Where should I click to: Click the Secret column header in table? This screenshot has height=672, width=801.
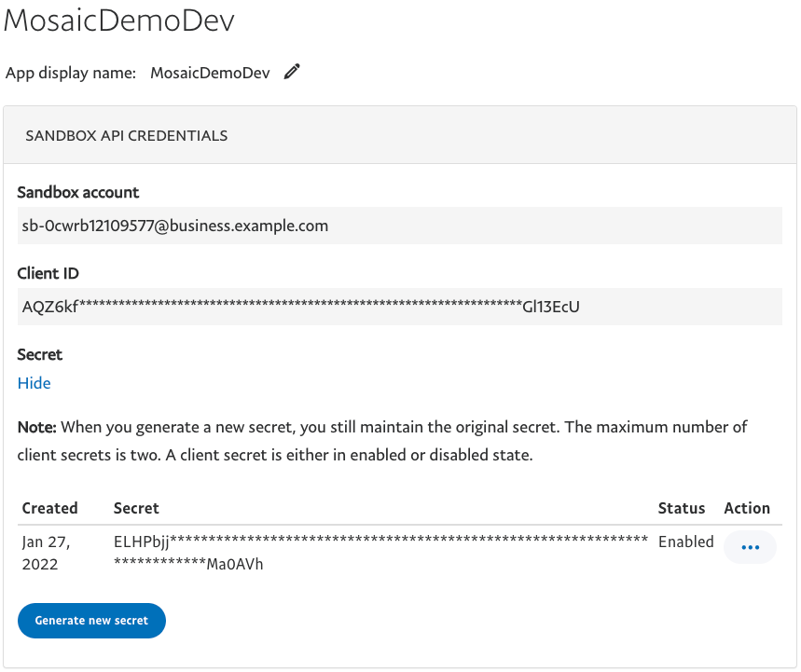tap(136, 508)
